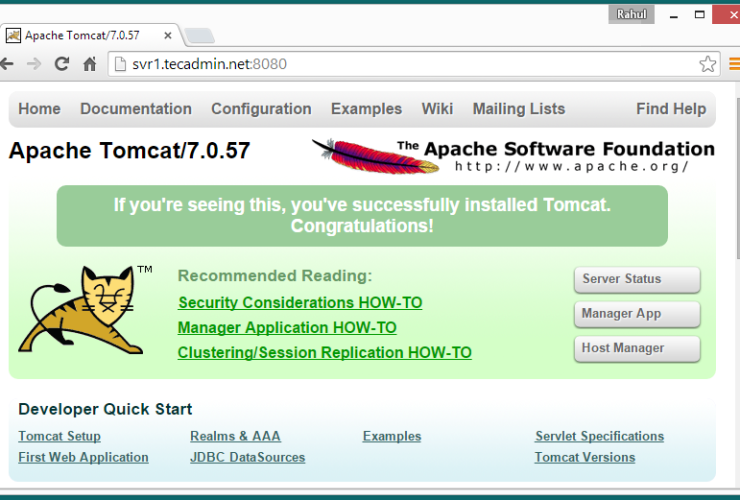
Task: Click the address bar URL field
Action: coord(400,64)
